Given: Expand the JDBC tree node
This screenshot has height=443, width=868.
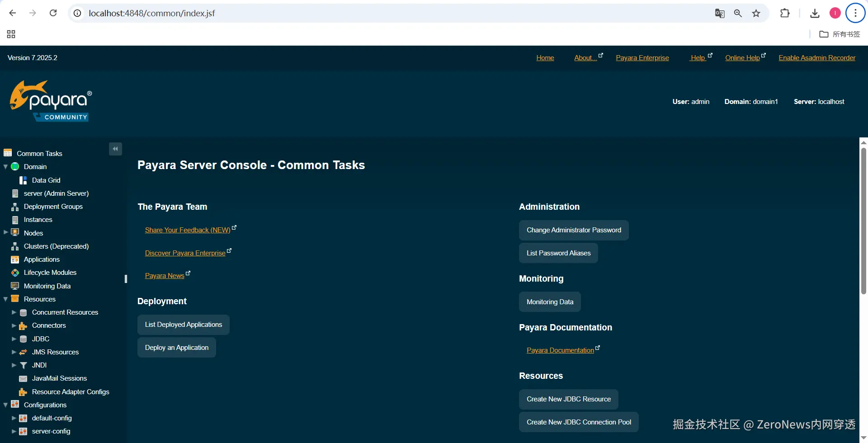Looking at the screenshot, I should (14, 339).
